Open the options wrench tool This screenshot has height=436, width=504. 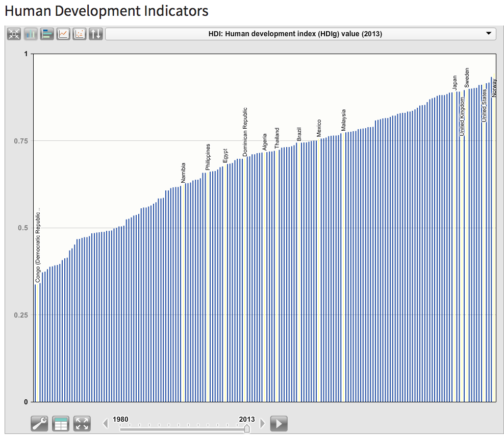[39, 424]
